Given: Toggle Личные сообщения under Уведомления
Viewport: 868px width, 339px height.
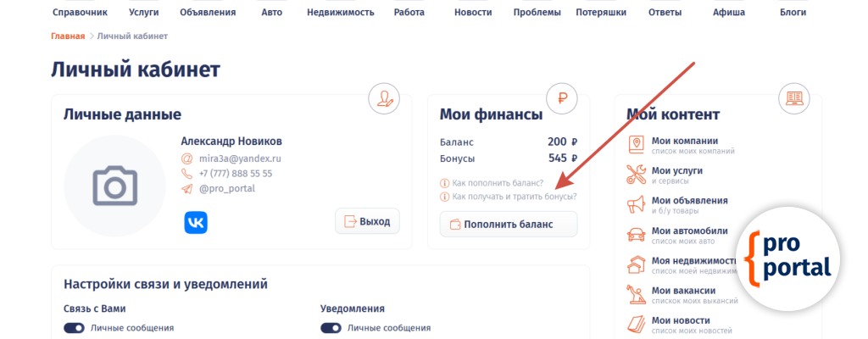Looking at the screenshot, I should pos(331,328).
